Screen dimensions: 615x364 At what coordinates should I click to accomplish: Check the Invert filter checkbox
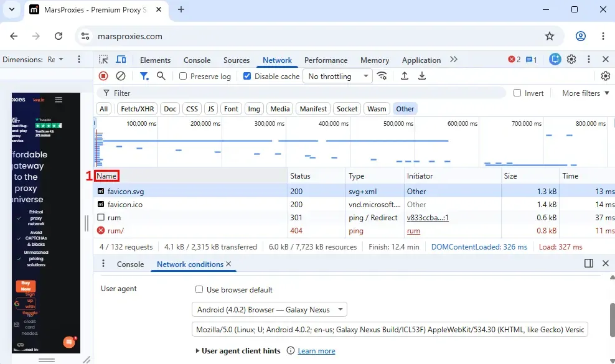(517, 93)
